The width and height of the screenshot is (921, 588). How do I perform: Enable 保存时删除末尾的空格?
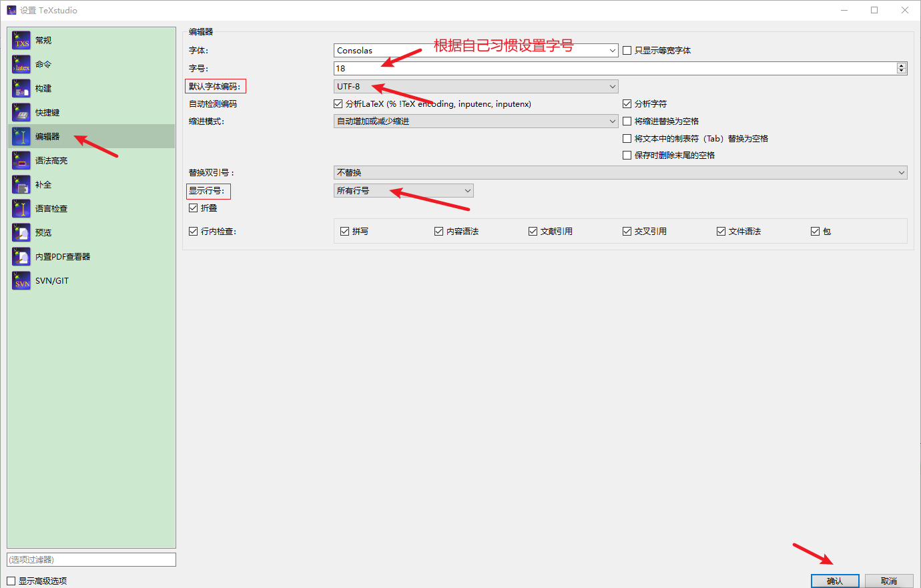(627, 155)
